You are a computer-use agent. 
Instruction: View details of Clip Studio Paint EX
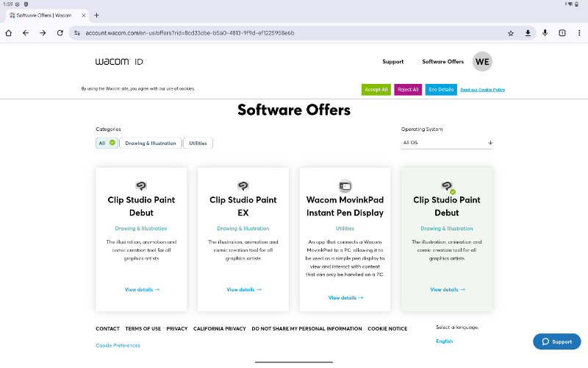tap(244, 289)
